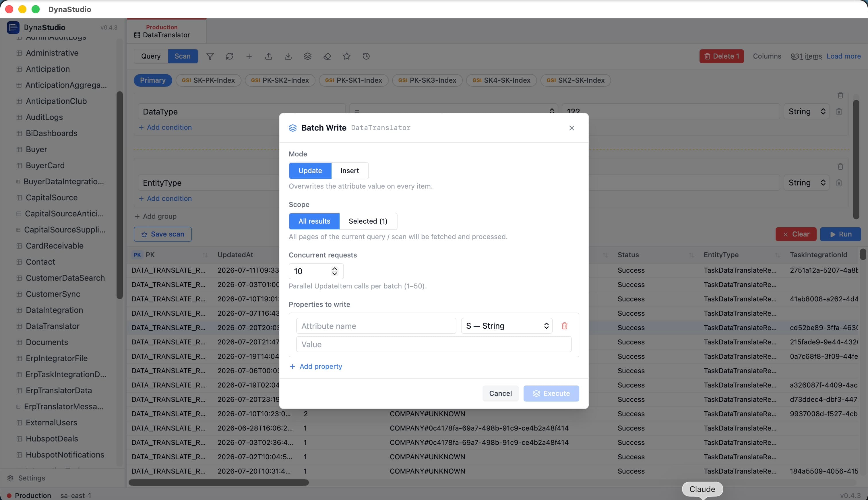Select the Primary index pill
Screen dimensions: 868x500
pos(153,80)
